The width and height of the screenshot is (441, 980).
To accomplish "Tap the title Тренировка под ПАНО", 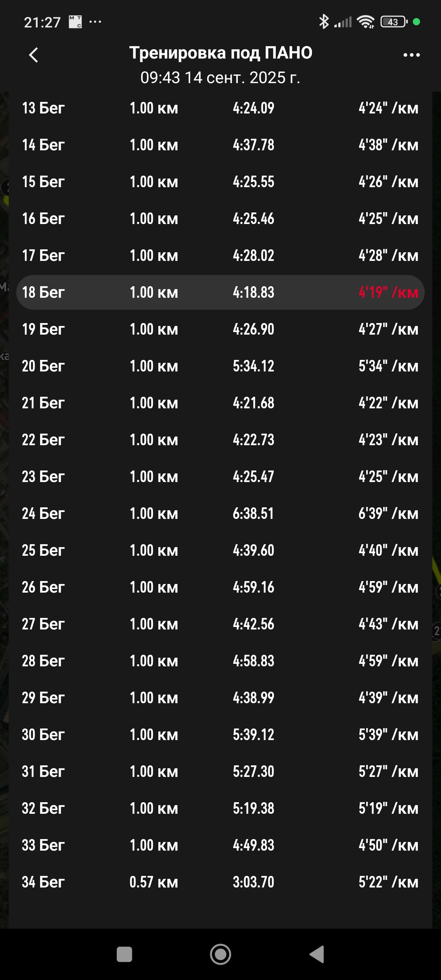I will click(221, 52).
